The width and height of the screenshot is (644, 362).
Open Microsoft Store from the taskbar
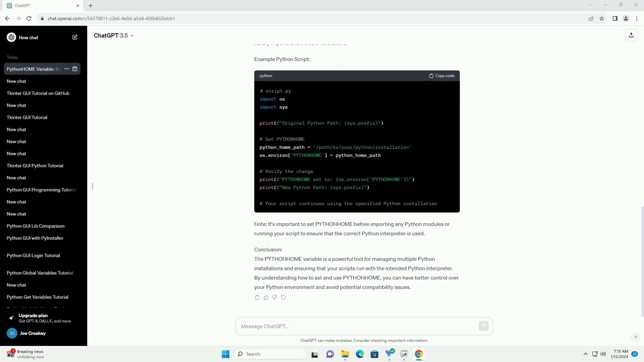(374, 354)
